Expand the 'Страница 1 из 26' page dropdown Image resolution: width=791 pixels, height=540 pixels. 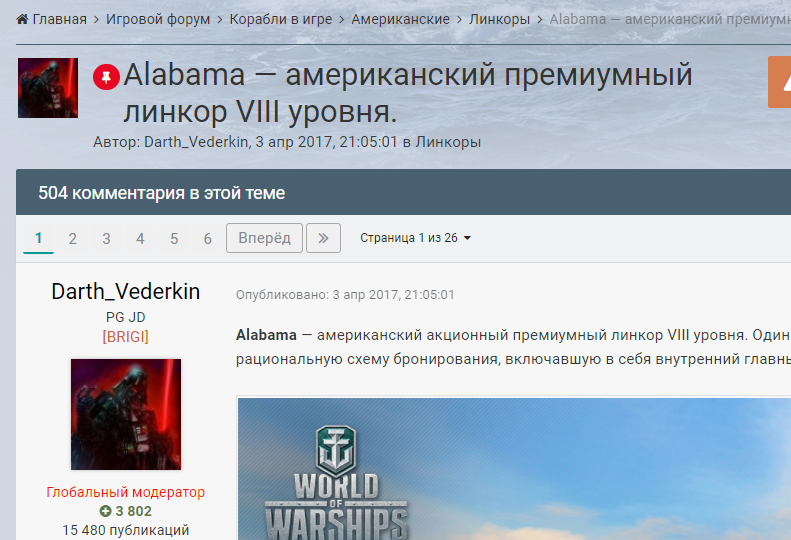(415, 238)
